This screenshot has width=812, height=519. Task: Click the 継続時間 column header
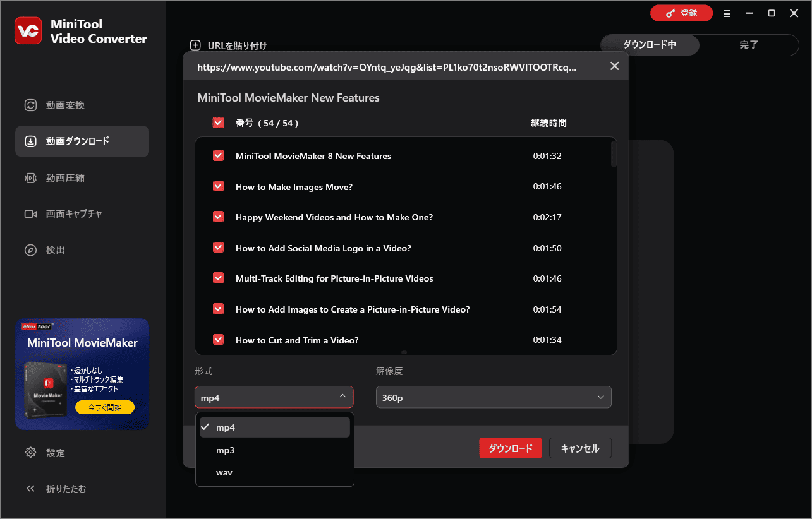click(x=548, y=123)
